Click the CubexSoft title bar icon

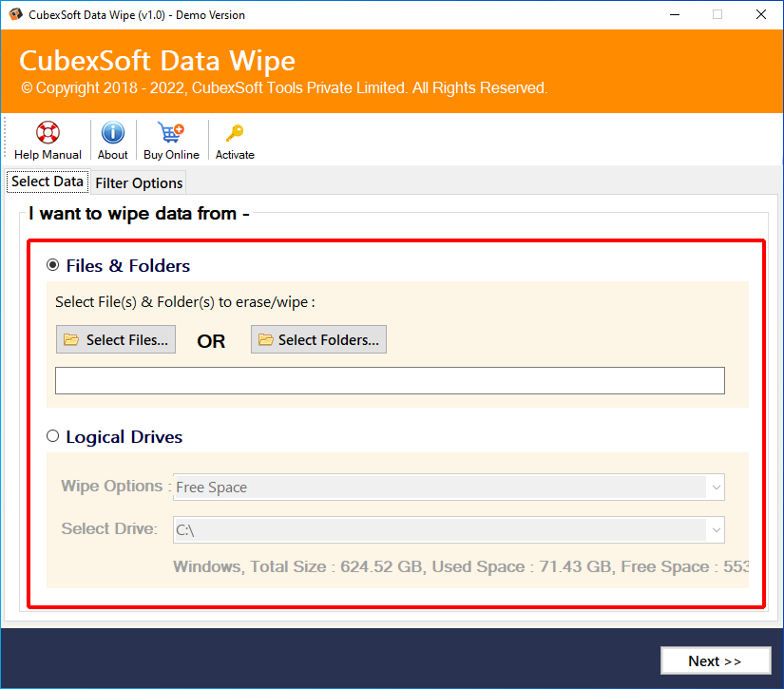pyautogui.click(x=15, y=14)
